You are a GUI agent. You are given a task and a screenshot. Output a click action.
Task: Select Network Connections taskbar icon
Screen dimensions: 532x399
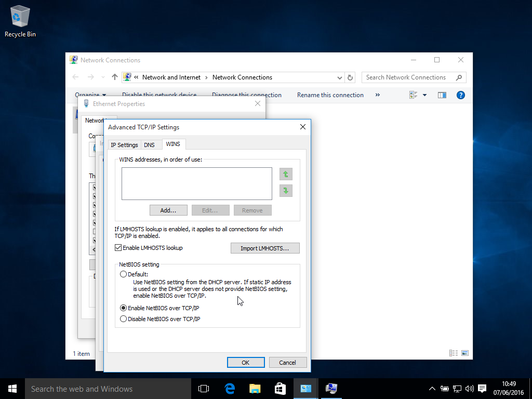[331, 389]
